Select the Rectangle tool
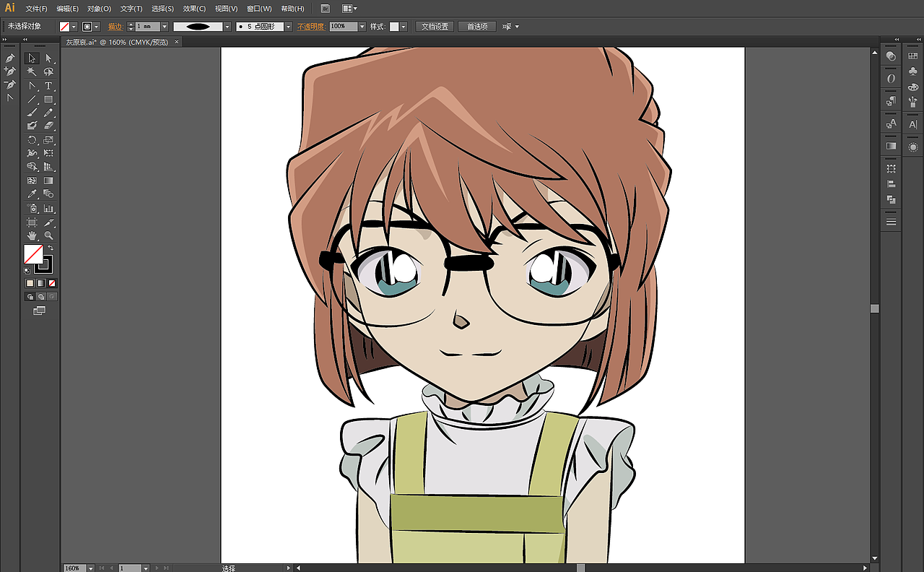This screenshot has height=572, width=924. coord(48,99)
